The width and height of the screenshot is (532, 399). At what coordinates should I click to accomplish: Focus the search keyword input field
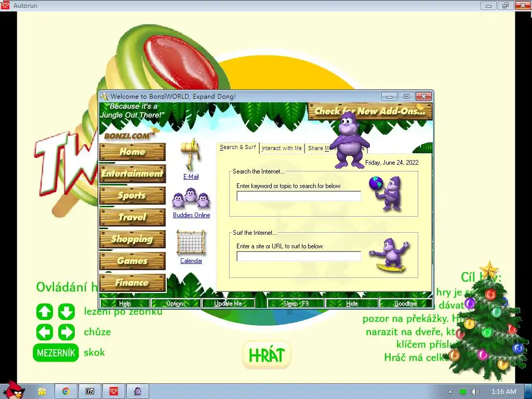pyautogui.click(x=299, y=196)
